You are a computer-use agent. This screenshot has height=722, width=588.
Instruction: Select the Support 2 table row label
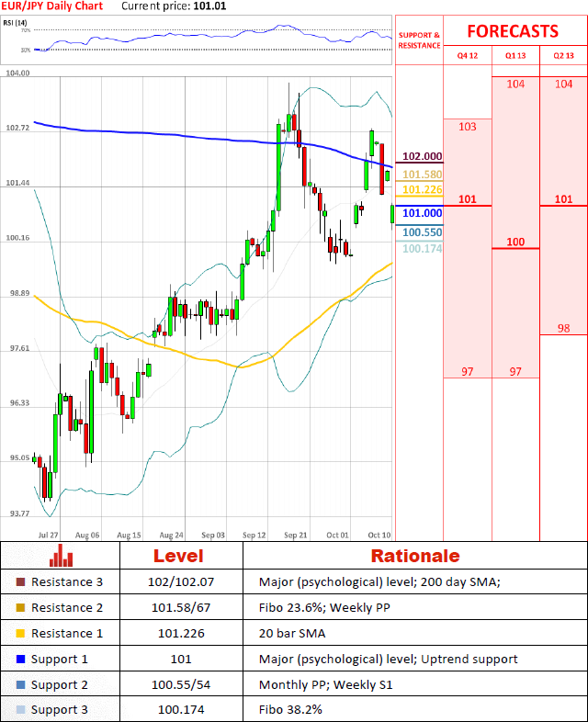tap(62, 685)
